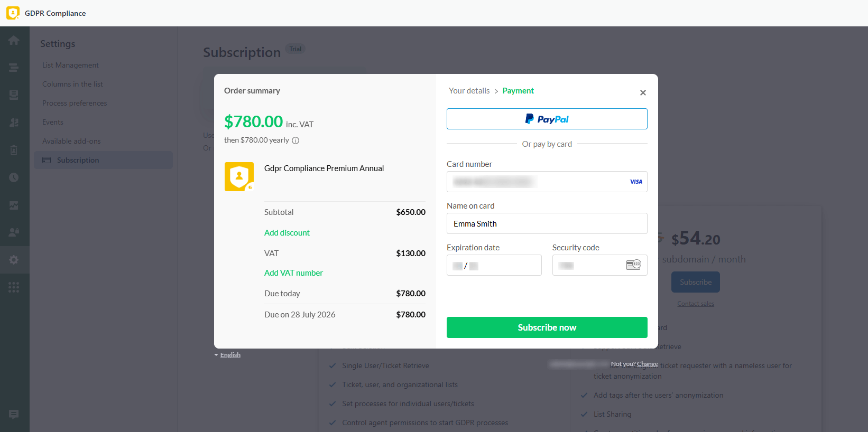Click the GDPR Compliance logo icon
The image size is (868, 432).
click(13, 13)
